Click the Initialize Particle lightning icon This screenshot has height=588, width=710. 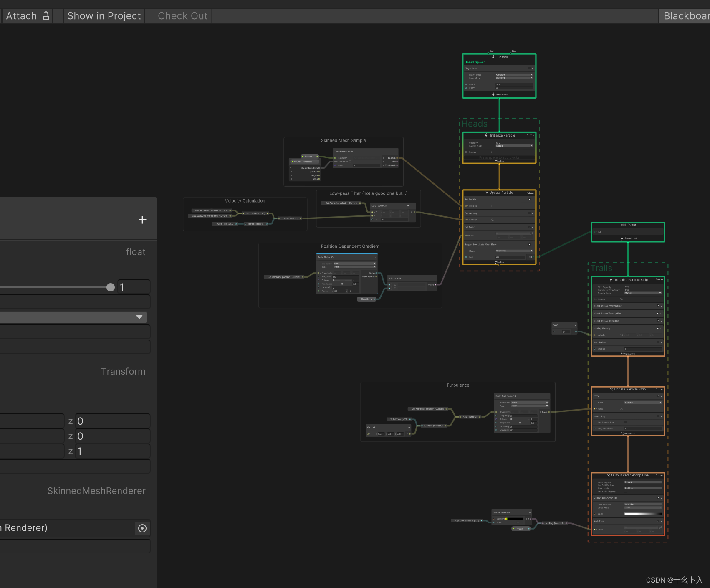[x=485, y=135]
